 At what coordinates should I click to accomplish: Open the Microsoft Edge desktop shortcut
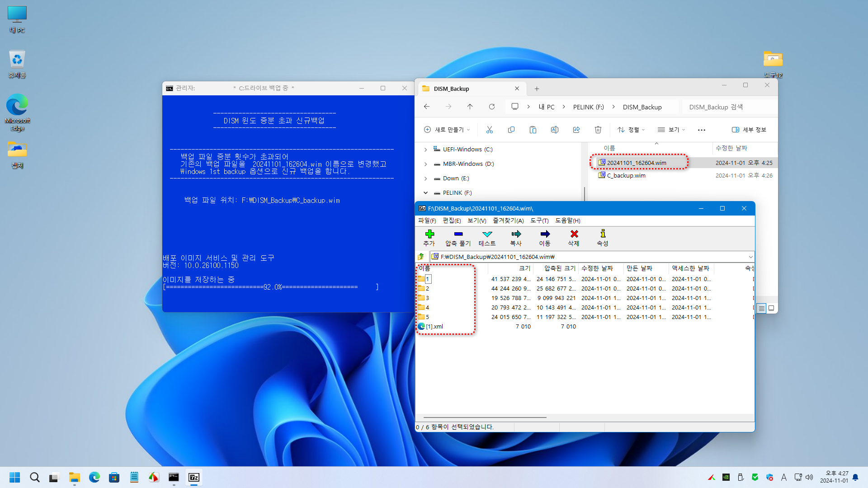[x=17, y=112]
